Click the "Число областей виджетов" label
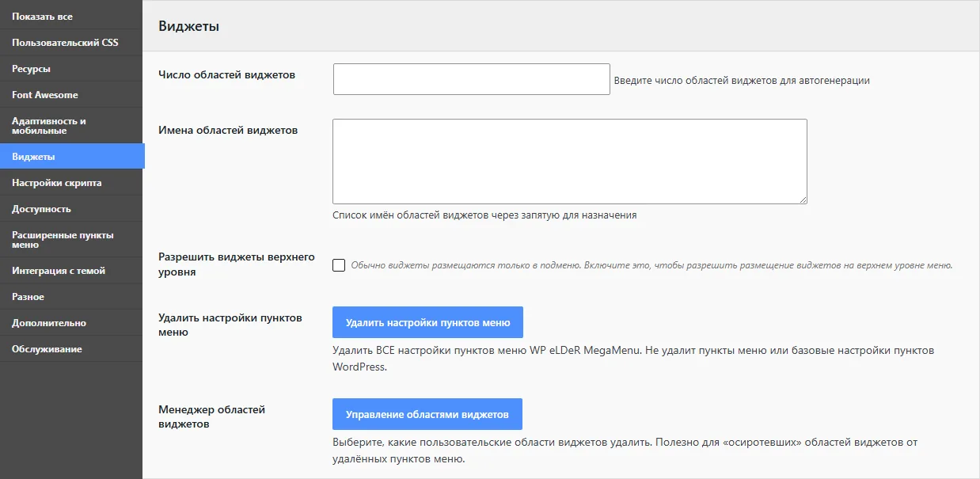 click(226, 74)
